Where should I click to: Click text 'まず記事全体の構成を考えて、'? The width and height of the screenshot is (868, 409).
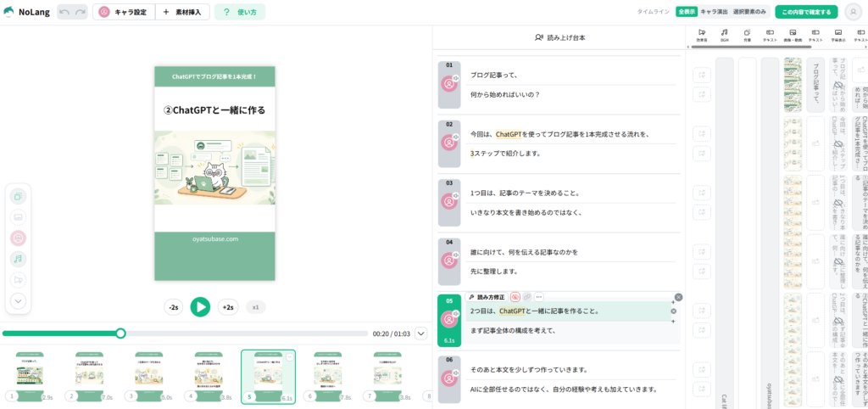pos(513,331)
